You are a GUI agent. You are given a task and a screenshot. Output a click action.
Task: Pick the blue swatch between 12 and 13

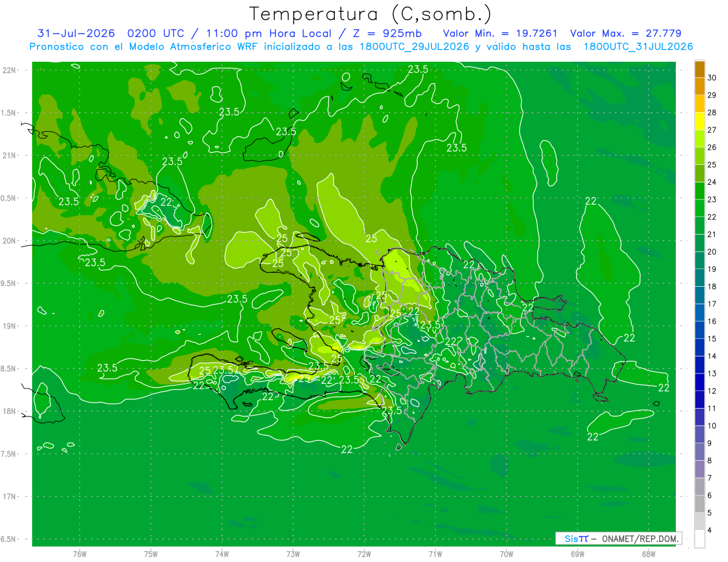coord(699,383)
